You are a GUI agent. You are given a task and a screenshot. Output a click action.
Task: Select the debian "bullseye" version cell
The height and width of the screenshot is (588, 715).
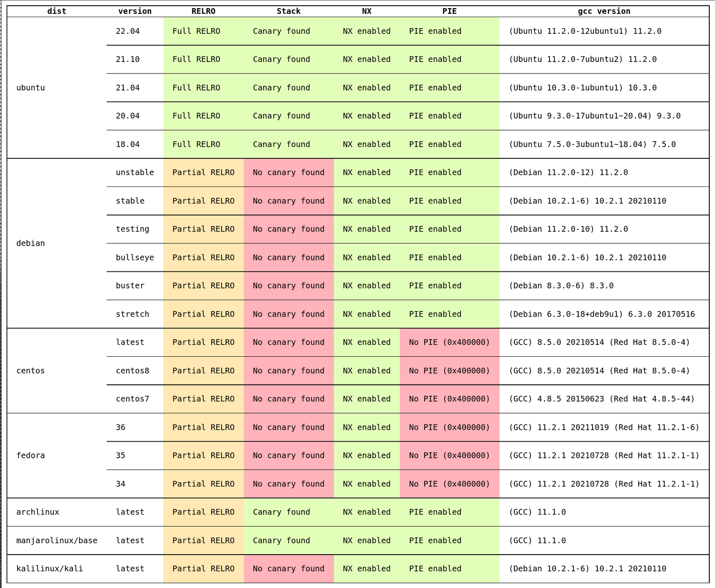135,258
